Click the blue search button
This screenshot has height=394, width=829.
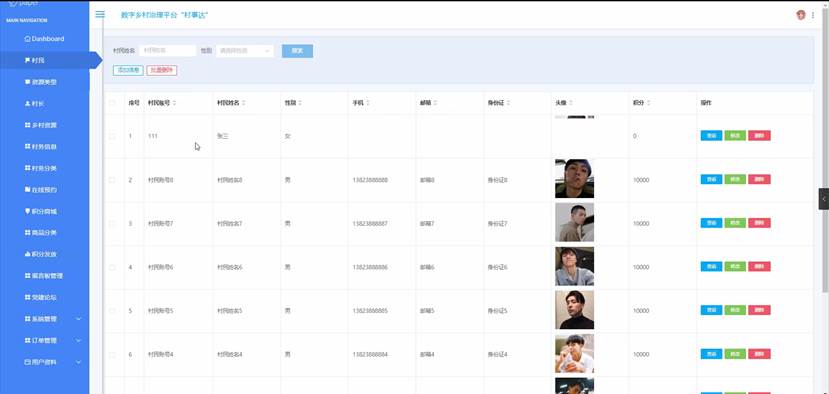(297, 51)
